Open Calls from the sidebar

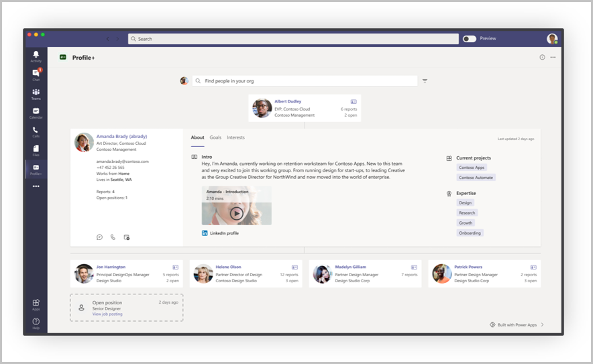[36, 131]
